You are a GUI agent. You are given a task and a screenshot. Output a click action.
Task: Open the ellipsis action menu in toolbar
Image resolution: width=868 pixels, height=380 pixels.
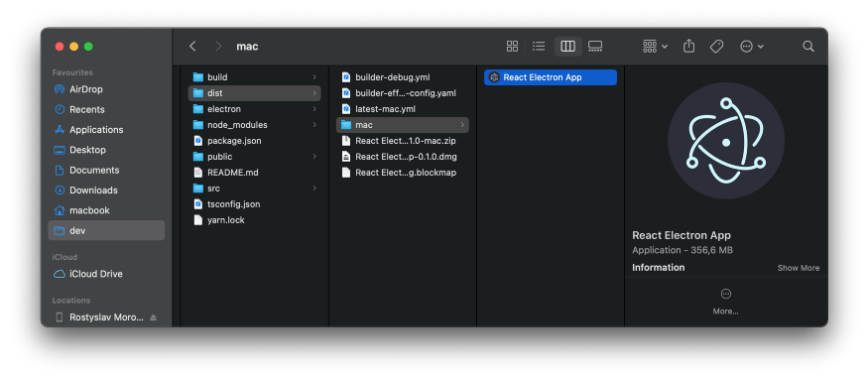pos(752,47)
